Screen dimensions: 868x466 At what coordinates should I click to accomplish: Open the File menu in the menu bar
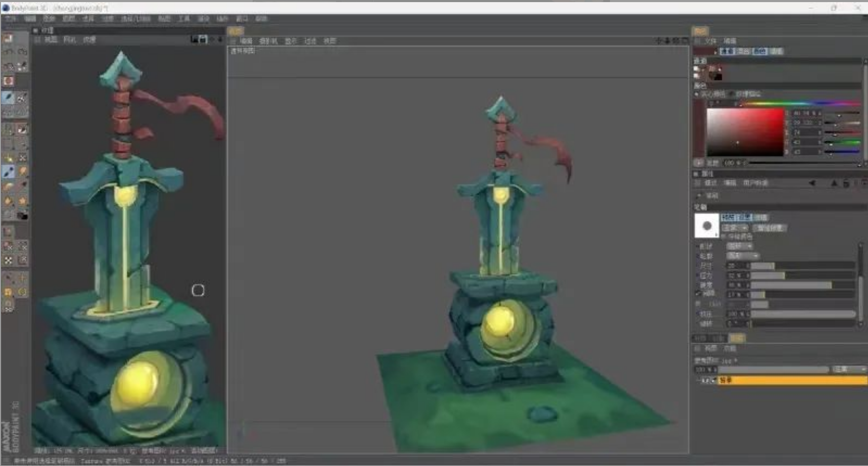(x=11, y=18)
